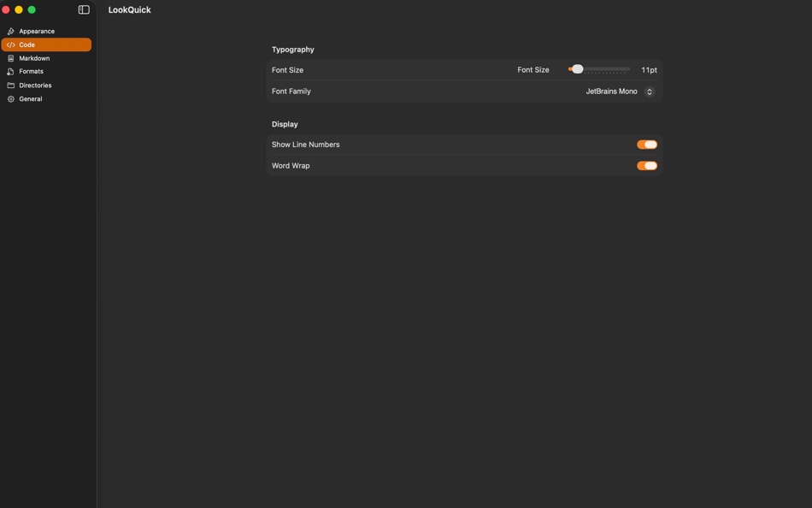Toggle the sidebar visibility icon
812x508 pixels.
(x=82, y=9)
